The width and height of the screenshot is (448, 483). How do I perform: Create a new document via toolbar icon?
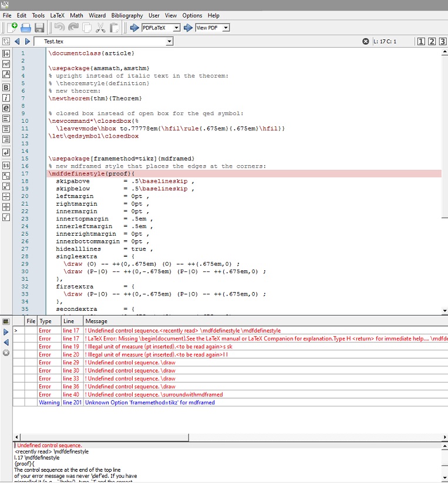tap(12, 28)
